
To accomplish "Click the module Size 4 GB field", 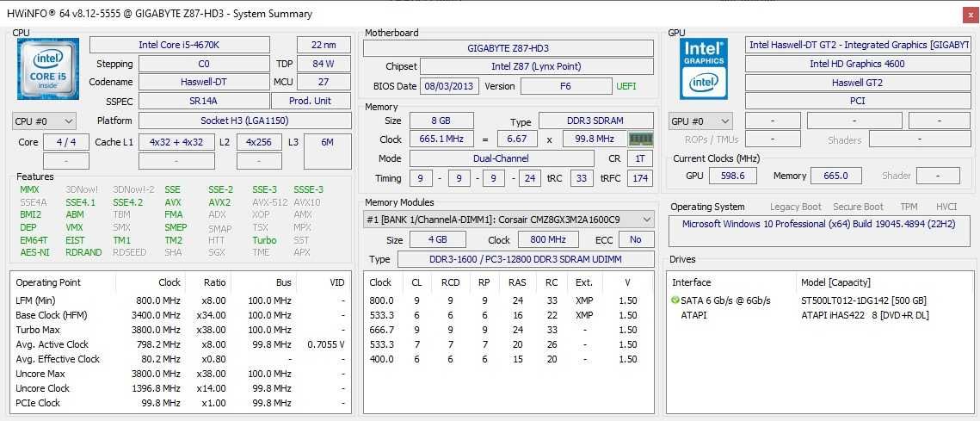I will coord(437,239).
